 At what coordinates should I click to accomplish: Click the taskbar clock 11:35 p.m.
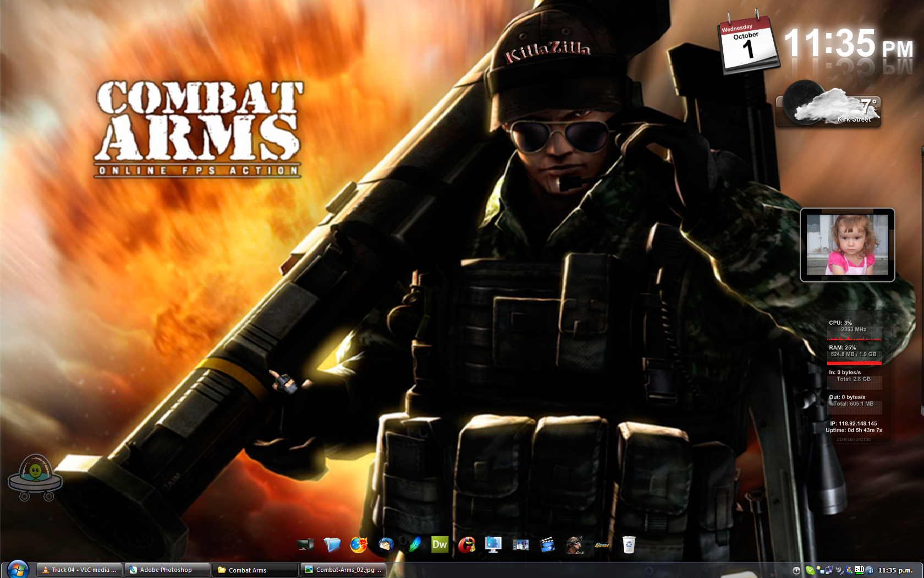point(895,570)
